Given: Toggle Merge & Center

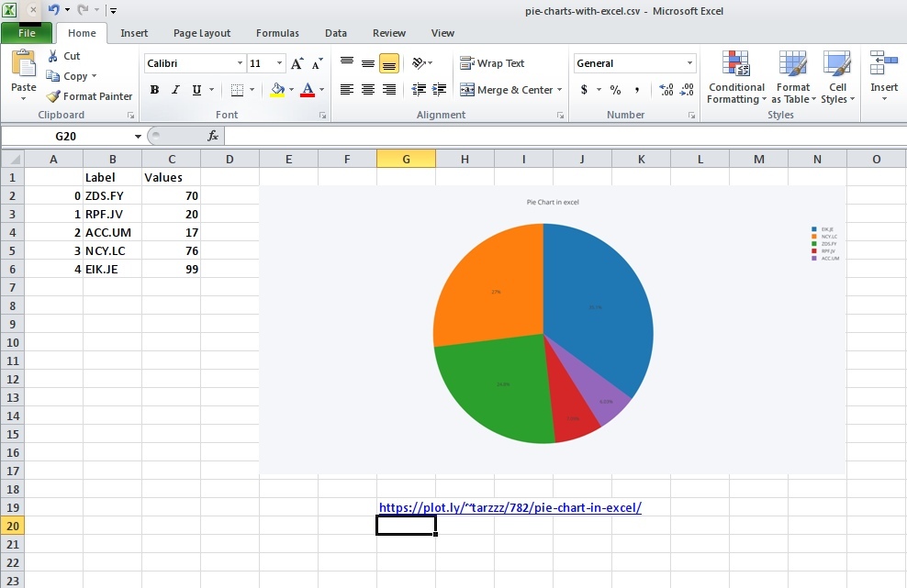Looking at the screenshot, I should point(507,90).
